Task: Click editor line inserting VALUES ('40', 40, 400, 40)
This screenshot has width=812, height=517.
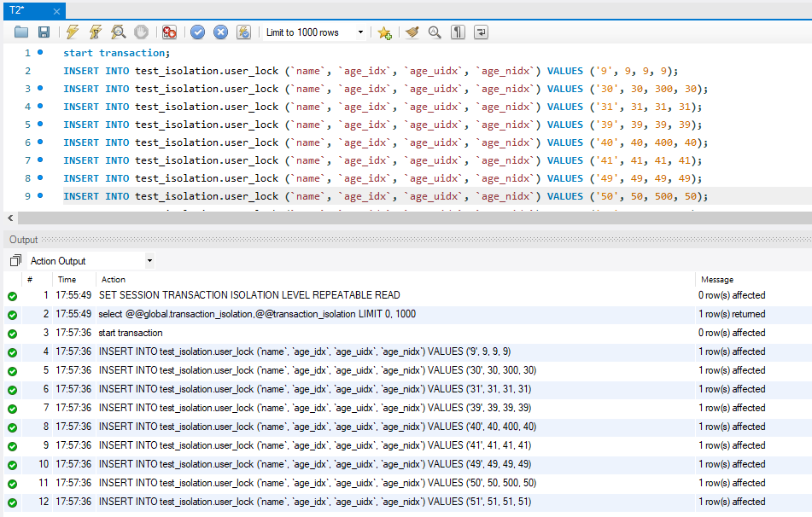Action: (x=385, y=142)
